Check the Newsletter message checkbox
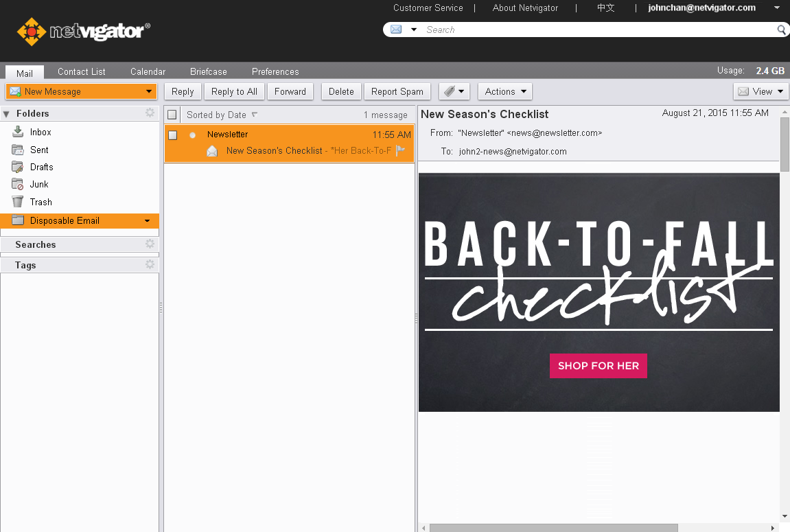The height and width of the screenshot is (532, 790). coord(173,135)
